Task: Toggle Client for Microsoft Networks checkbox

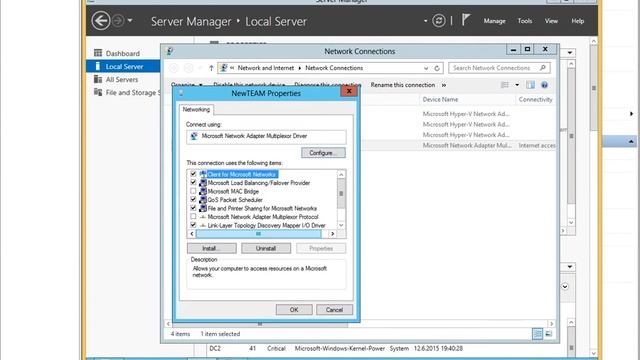Action: 193,174
